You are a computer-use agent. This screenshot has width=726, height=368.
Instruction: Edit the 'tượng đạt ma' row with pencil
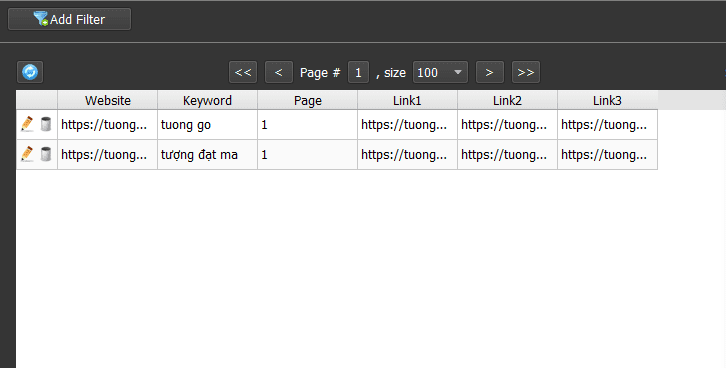[27, 154]
